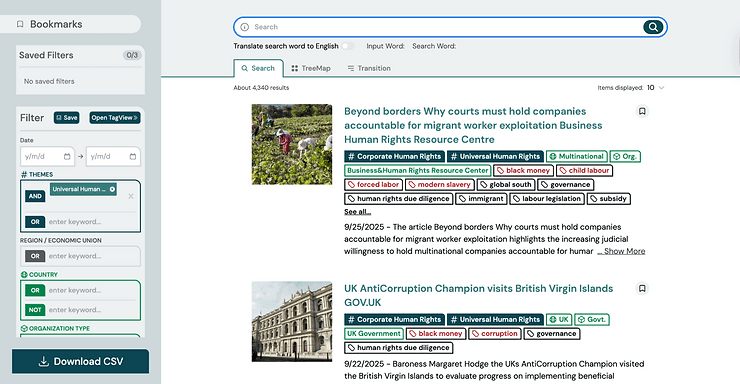Select the Search tab
The width and height of the screenshot is (740, 384).
(258, 68)
